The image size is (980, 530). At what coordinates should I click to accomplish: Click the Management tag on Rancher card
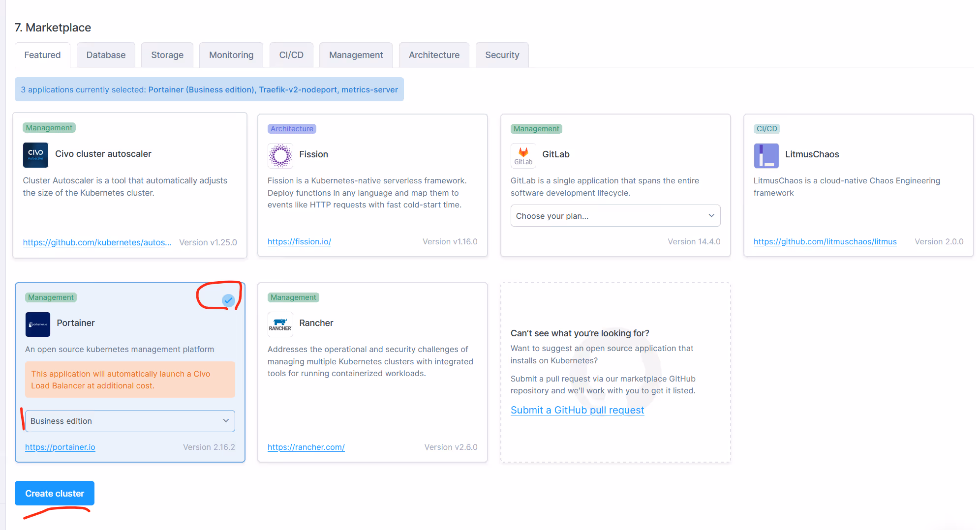(293, 297)
